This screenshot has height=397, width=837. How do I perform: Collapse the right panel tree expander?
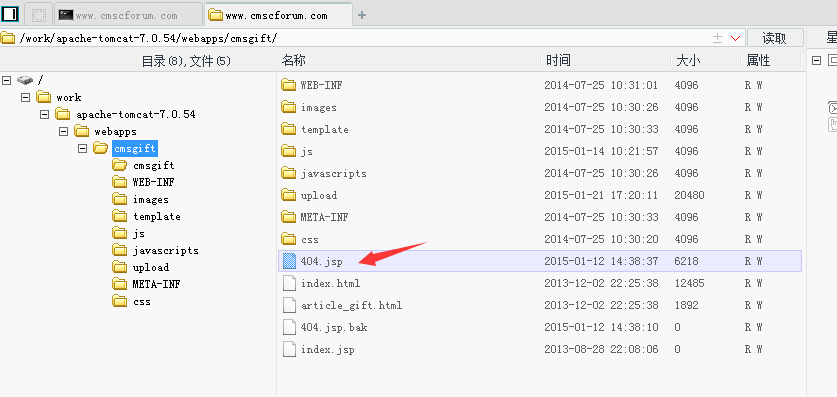pyautogui.click(x=816, y=60)
